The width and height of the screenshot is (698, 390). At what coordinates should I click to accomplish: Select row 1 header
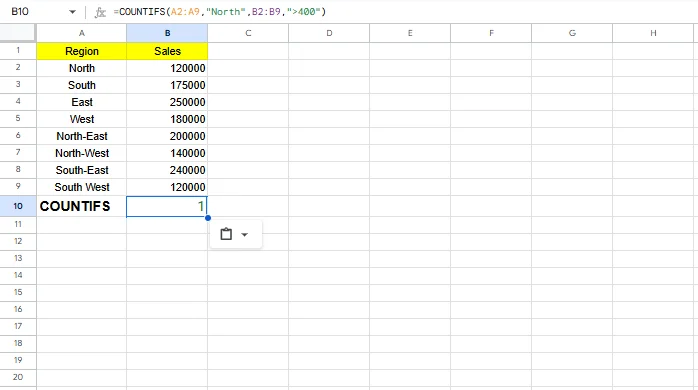tap(18, 51)
